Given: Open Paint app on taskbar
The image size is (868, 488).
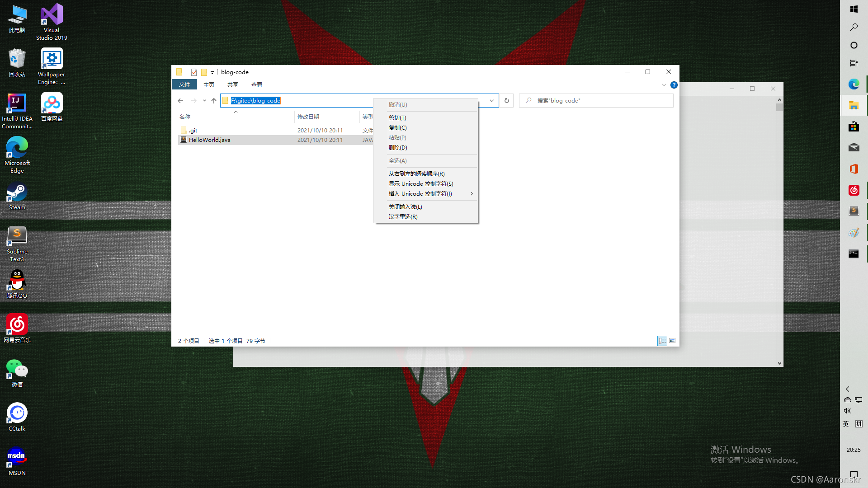Looking at the screenshot, I should 854,232.
